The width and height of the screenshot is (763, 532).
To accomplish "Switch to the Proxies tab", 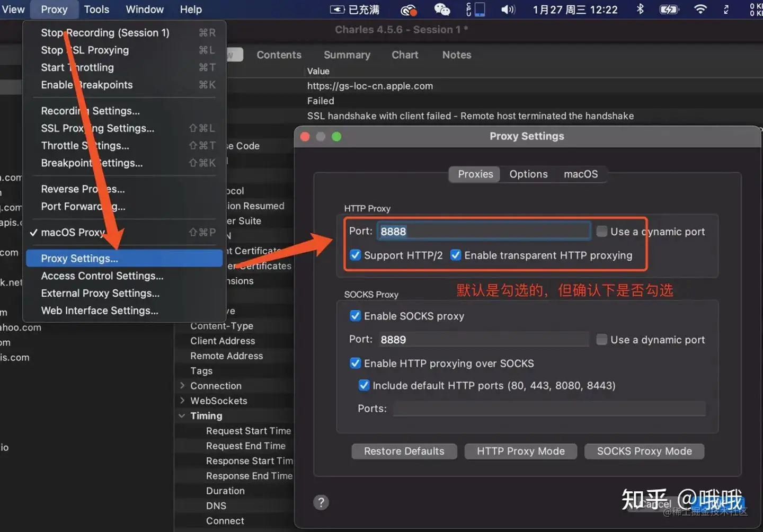I will (x=475, y=174).
